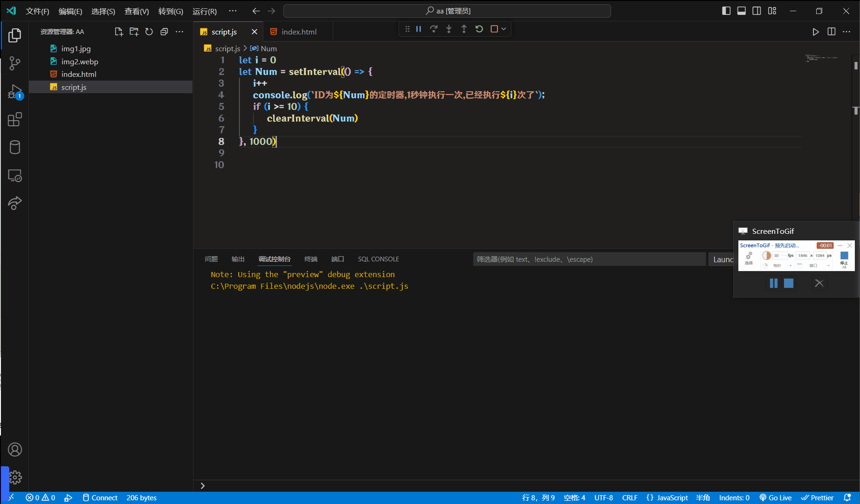This screenshot has width=860, height=504.
Task: Toggle the bottom panel visibility
Action: point(742,11)
